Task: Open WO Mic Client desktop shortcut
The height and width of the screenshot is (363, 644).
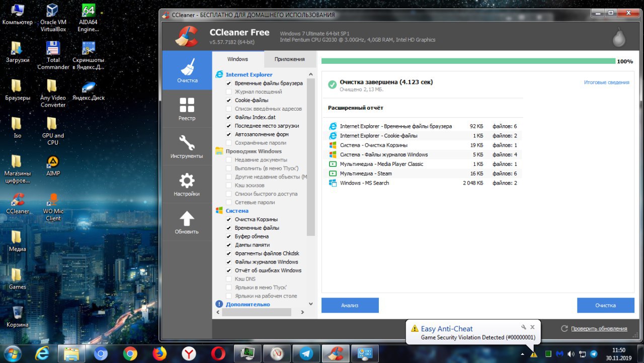Action: pos(53,206)
